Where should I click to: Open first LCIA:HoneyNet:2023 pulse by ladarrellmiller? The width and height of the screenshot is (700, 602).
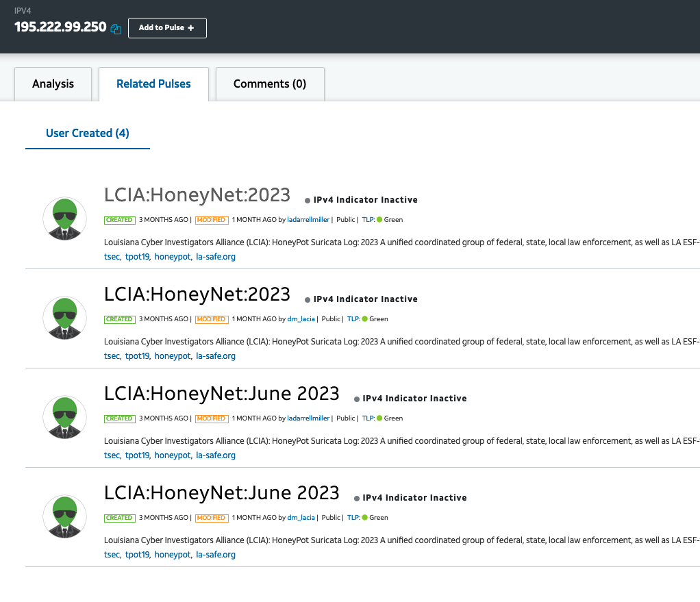pos(197,195)
